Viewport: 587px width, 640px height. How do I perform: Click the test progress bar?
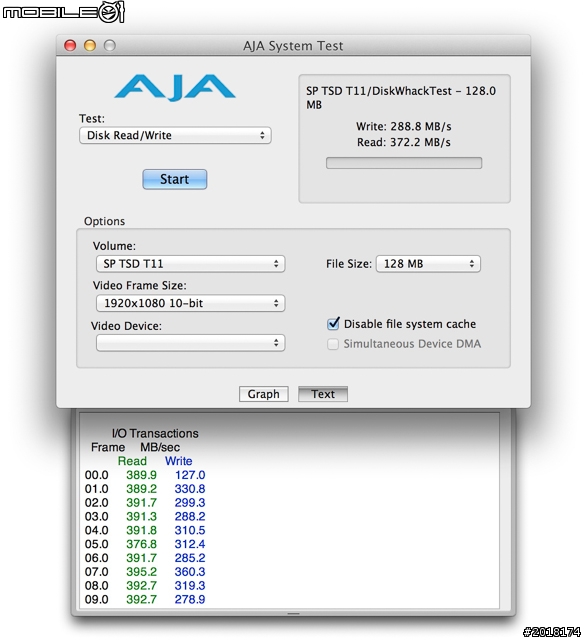404,163
